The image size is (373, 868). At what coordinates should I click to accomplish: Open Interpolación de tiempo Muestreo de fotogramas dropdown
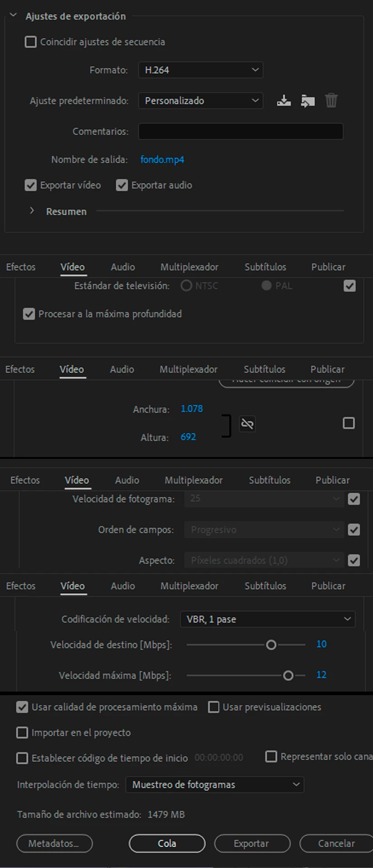click(215, 784)
